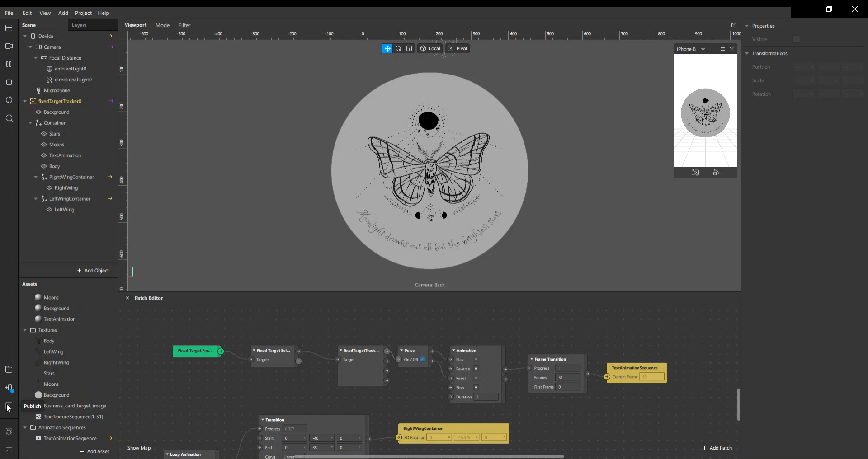Select the Fixed Target Finder green patch
The height and width of the screenshot is (459, 868).
[x=198, y=351]
